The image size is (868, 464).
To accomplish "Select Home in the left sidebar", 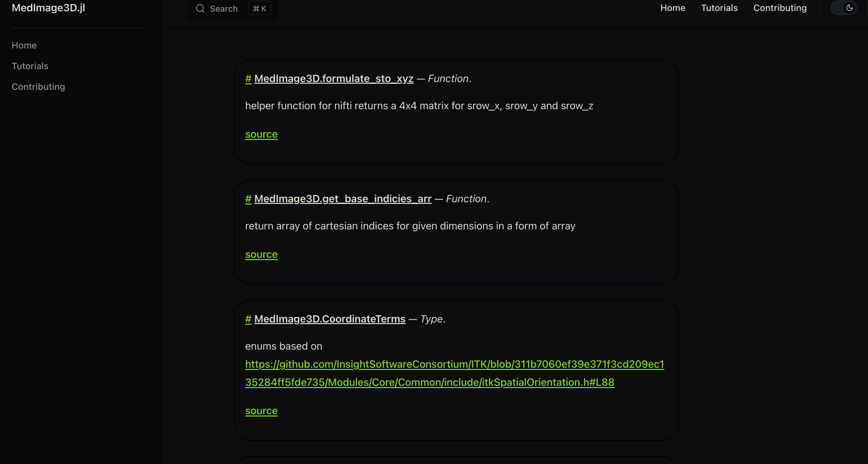I will [24, 45].
